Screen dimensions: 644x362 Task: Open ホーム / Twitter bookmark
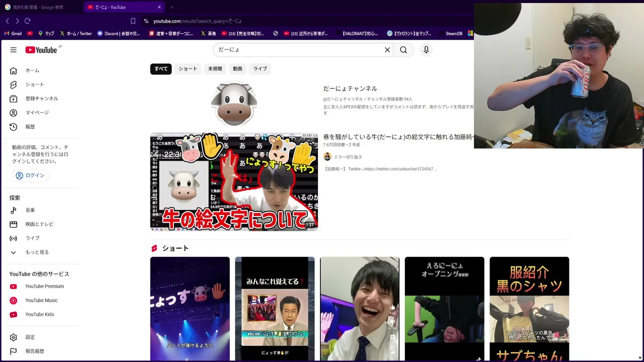pyautogui.click(x=76, y=34)
